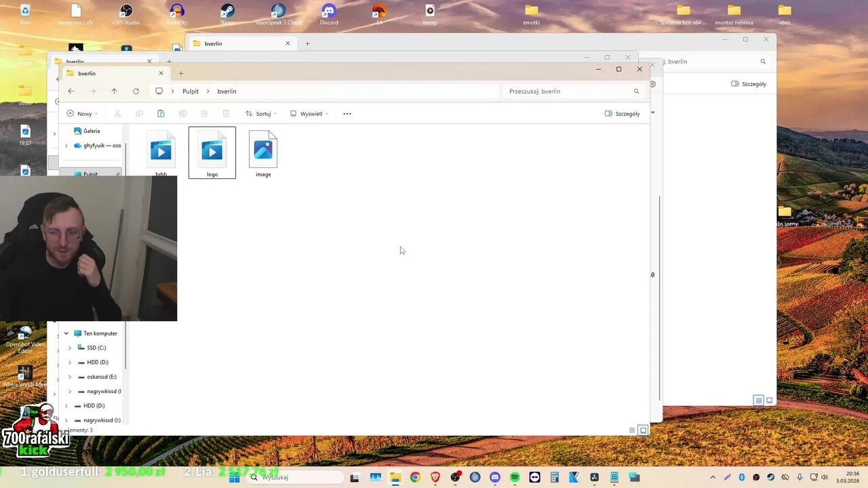Show hidden system tray icons
This screenshot has width=868, height=488.
coord(713,477)
